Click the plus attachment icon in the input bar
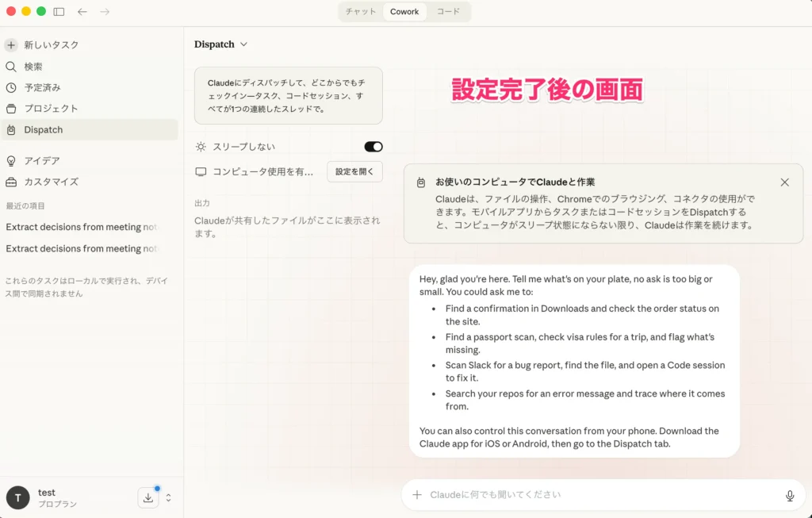 tap(417, 494)
